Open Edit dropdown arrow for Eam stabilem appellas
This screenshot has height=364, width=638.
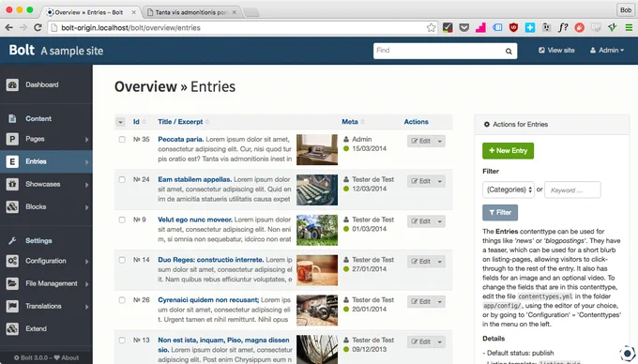coord(440,181)
